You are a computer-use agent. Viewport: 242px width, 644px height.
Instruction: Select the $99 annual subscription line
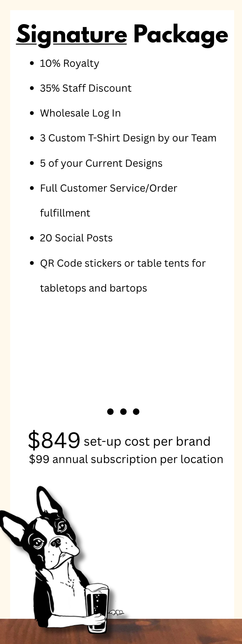[126, 459]
